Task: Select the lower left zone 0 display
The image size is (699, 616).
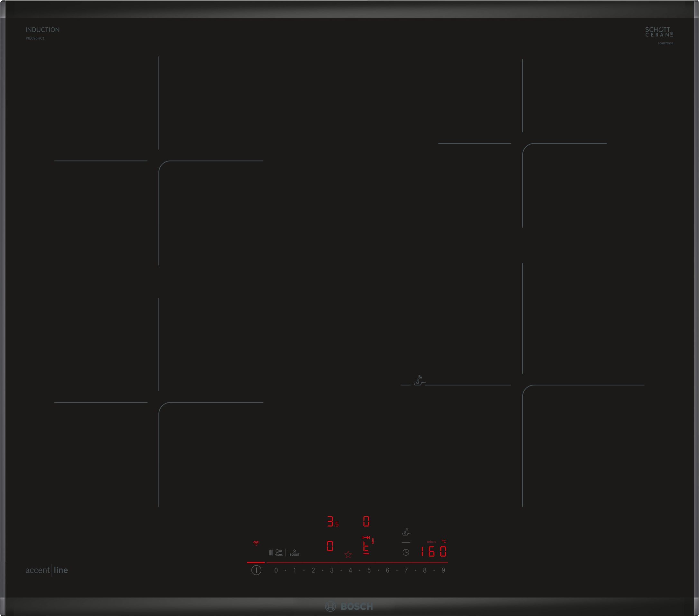Action: point(330,546)
